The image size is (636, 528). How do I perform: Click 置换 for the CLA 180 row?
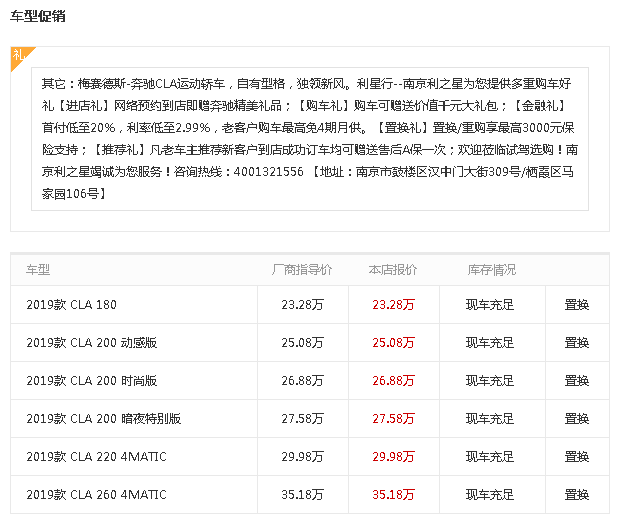coord(577,305)
